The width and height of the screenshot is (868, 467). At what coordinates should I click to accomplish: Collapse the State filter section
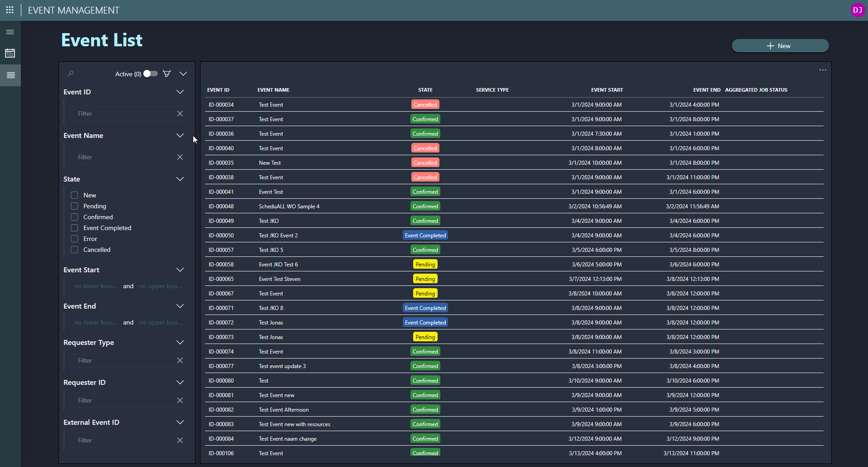(180, 179)
